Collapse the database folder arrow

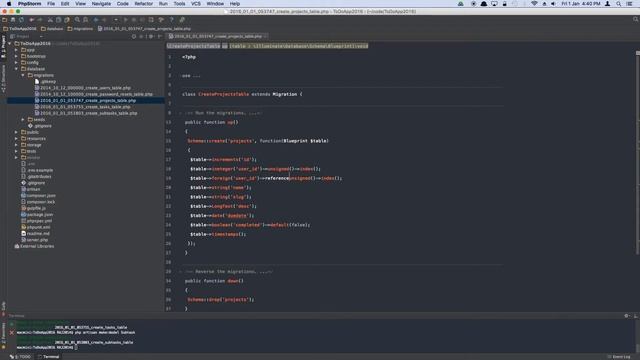coord(16,69)
